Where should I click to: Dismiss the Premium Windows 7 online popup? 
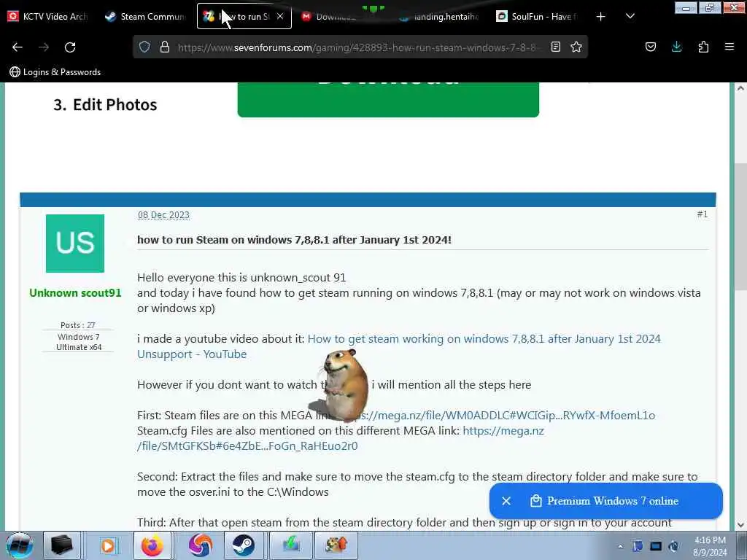click(x=506, y=501)
